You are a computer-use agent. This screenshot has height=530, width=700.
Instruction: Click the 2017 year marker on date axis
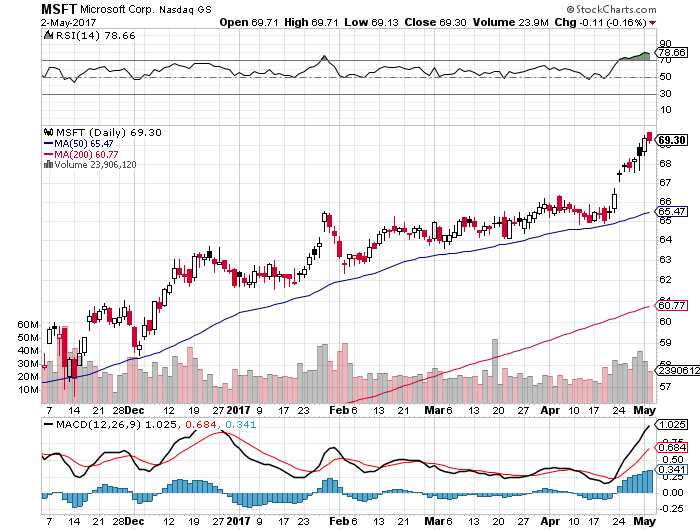tap(240, 410)
